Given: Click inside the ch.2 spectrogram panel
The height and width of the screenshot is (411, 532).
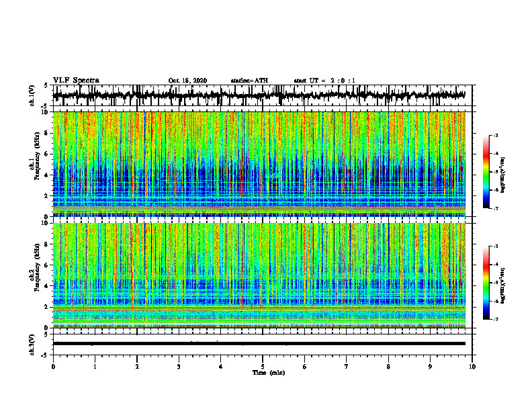Looking at the screenshot, I should coord(259,275).
